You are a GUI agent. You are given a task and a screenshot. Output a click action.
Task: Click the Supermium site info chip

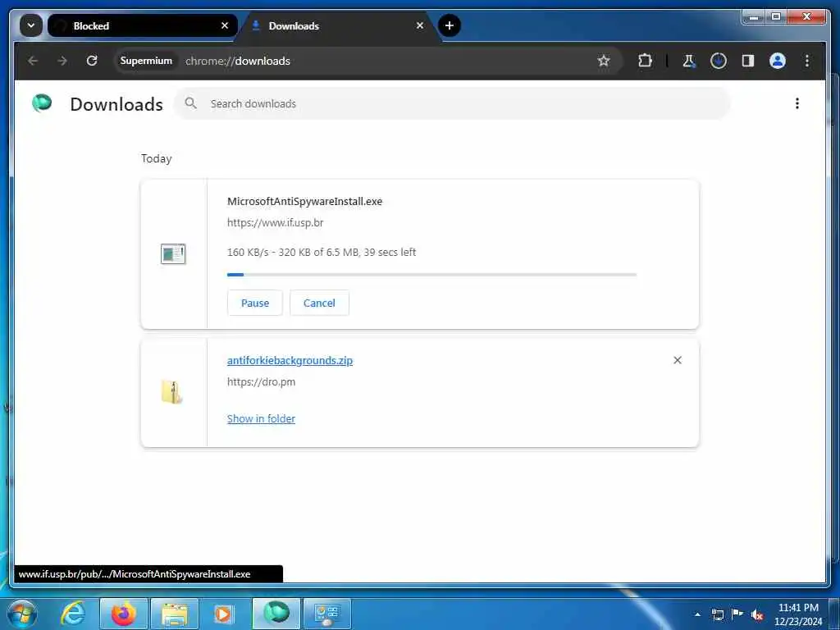click(146, 61)
